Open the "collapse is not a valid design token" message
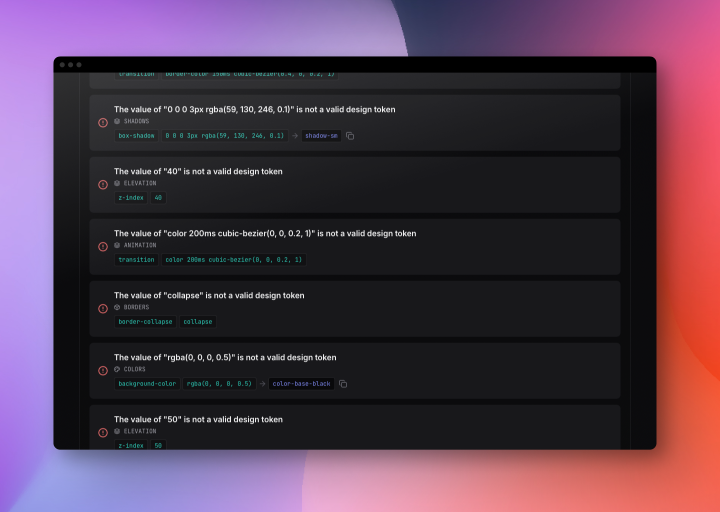This screenshot has width=720, height=512. click(209, 295)
